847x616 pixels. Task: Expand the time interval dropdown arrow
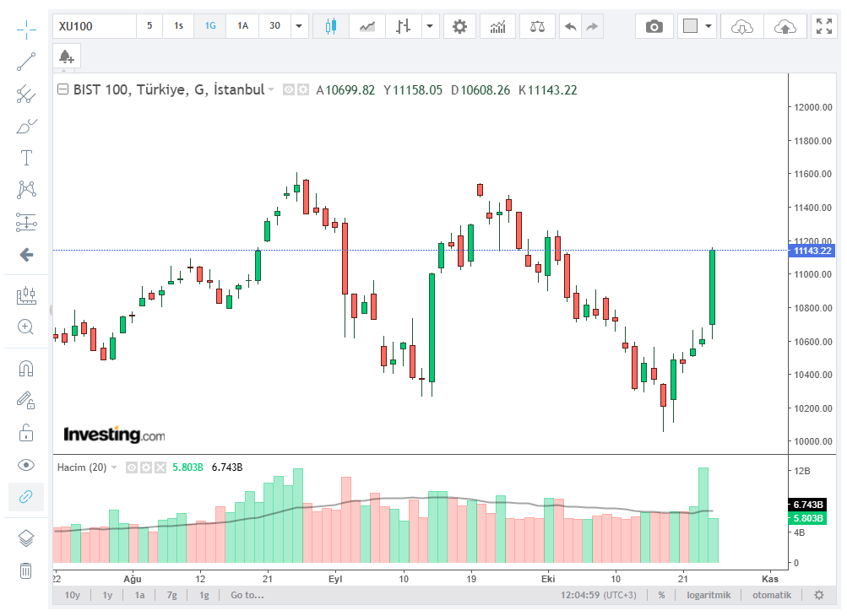click(299, 26)
